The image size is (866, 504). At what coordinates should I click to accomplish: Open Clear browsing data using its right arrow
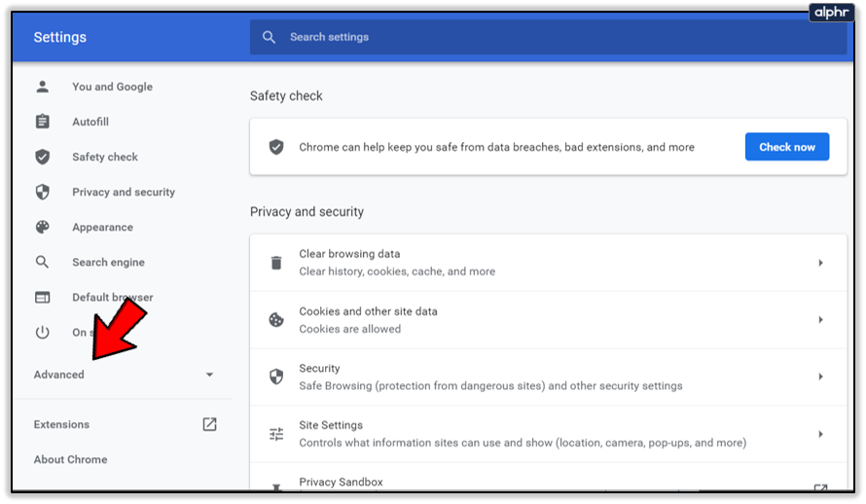coord(820,263)
